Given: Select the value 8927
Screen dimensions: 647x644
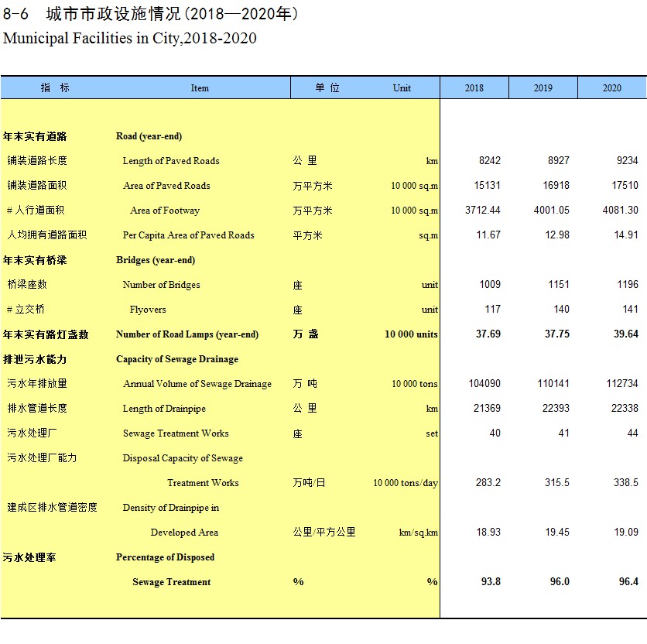Looking at the screenshot, I should pos(559,160).
